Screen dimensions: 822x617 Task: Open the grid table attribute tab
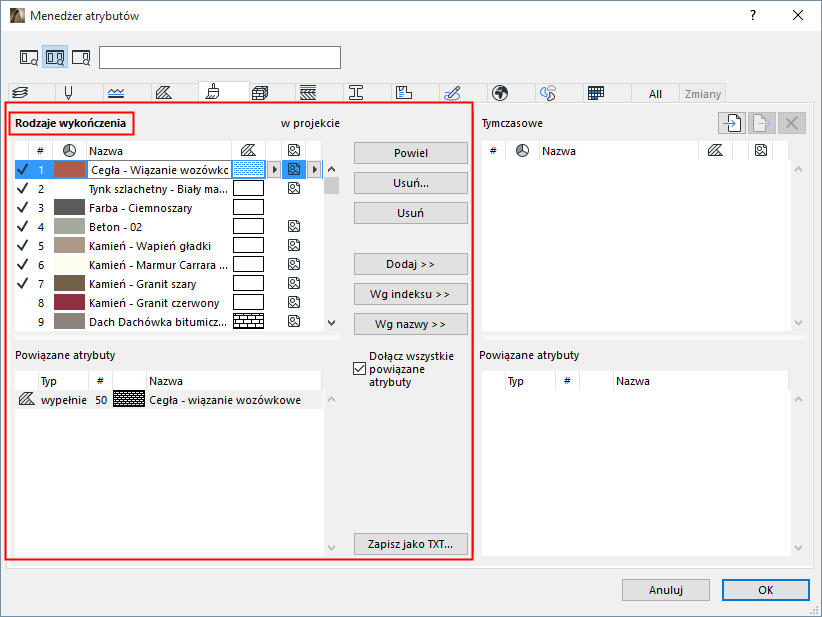click(x=596, y=93)
